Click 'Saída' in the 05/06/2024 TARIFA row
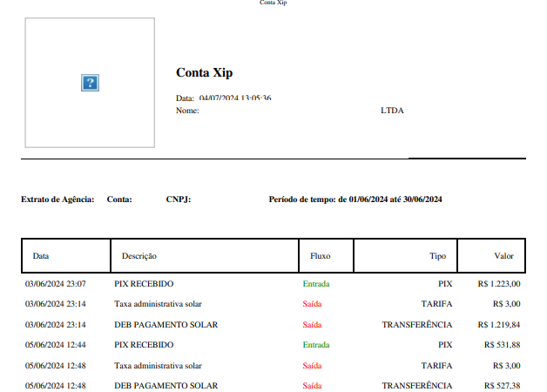Image resolution: width=547 pixels, height=392 pixels. [x=312, y=366]
